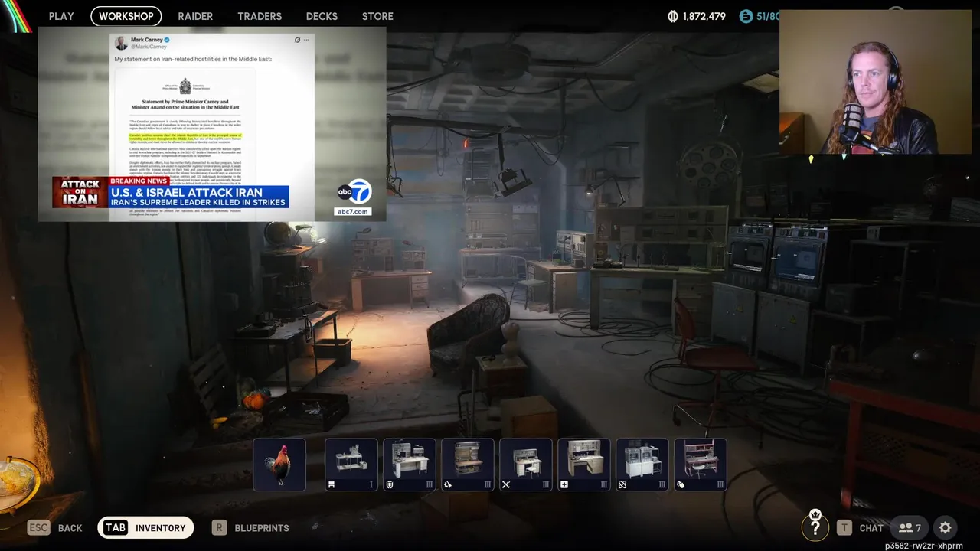Open the squad members icon showing 7
Image resolution: width=980 pixels, height=551 pixels.
pyautogui.click(x=910, y=528)
